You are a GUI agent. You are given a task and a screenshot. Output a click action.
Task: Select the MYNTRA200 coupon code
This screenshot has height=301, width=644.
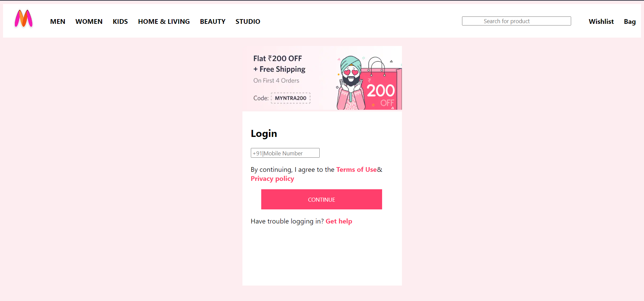290,98
